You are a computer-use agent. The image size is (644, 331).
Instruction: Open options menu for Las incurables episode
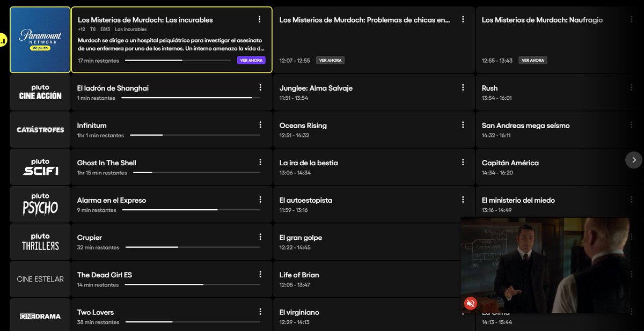click(x=260, y=19)
